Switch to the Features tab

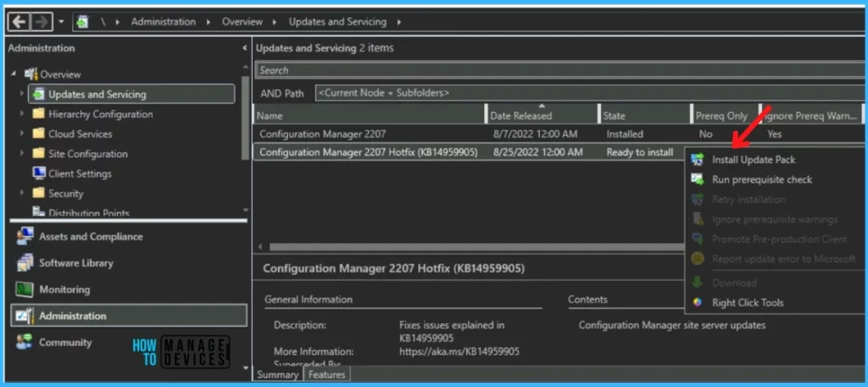click(x=326, y=375)
